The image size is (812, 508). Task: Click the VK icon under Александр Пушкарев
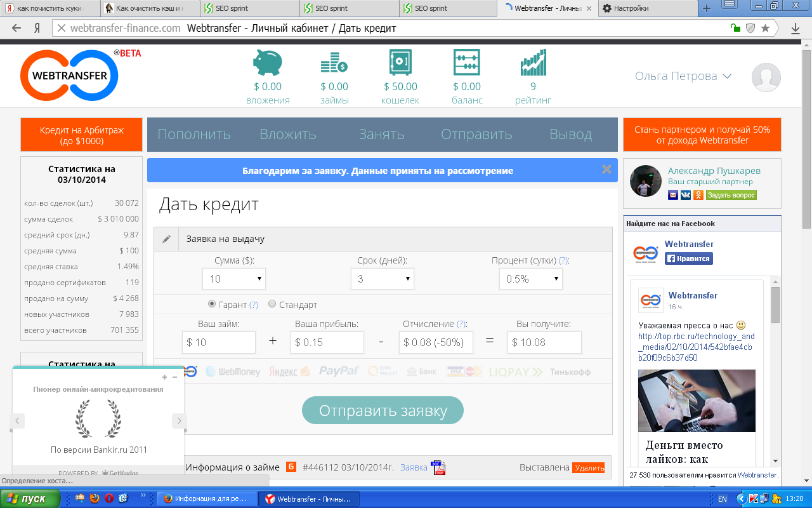[x=686, y=195]
